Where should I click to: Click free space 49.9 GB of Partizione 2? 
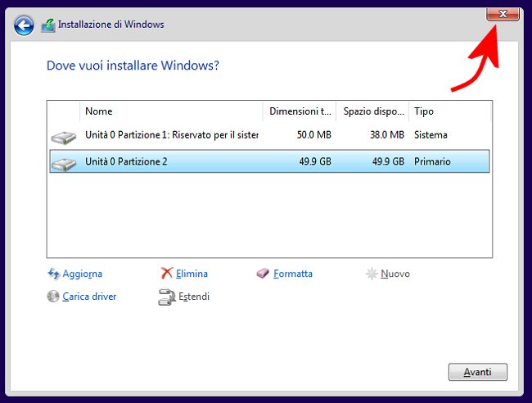click(388, 161)
